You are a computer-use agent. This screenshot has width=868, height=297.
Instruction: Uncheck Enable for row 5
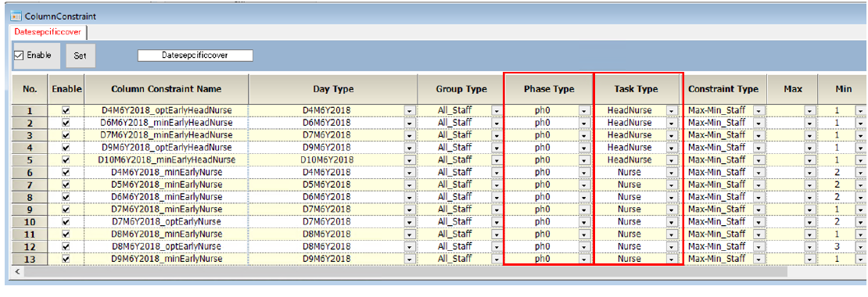click(x=66, y=160)
